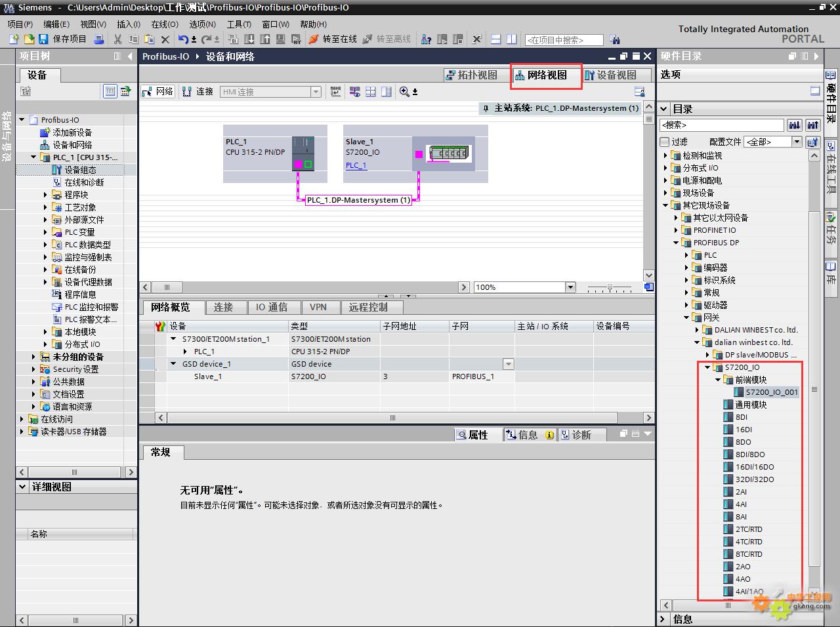Click the open project icon
The width and height of the screenshot is (840, 627).
pyautogui.click(x=29, y=39)
